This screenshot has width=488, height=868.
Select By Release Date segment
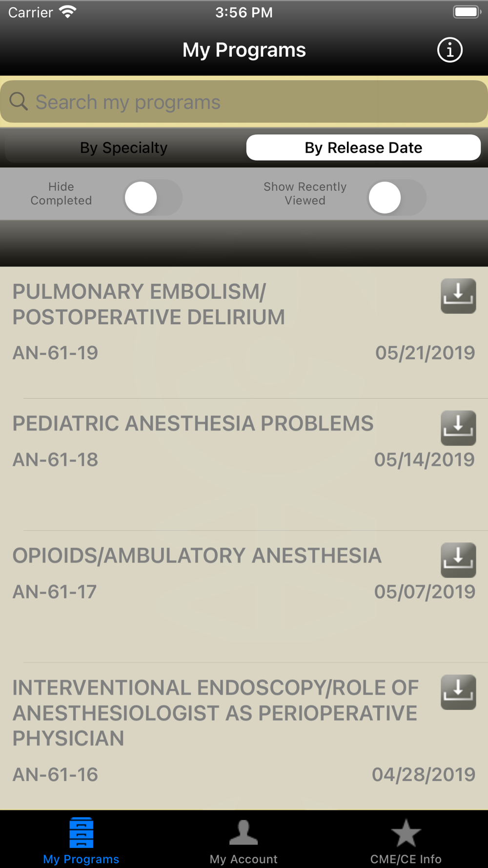(x=364, y=147)
